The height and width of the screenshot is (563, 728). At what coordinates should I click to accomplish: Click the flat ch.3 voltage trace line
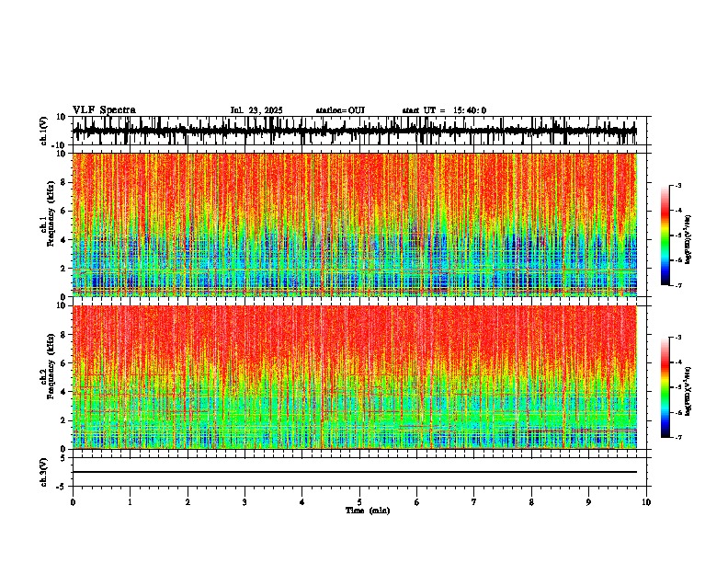point(355,472)
